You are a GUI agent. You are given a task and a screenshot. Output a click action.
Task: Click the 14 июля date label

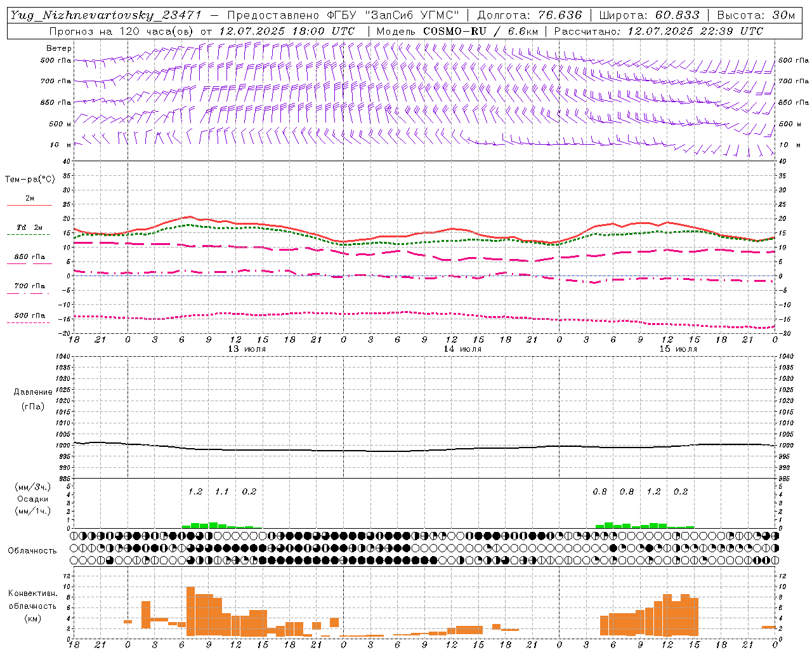point(462,349)
